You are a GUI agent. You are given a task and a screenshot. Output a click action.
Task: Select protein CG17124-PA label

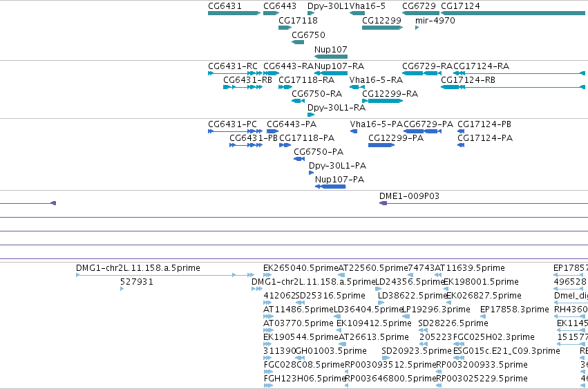[x=485, y=138]
